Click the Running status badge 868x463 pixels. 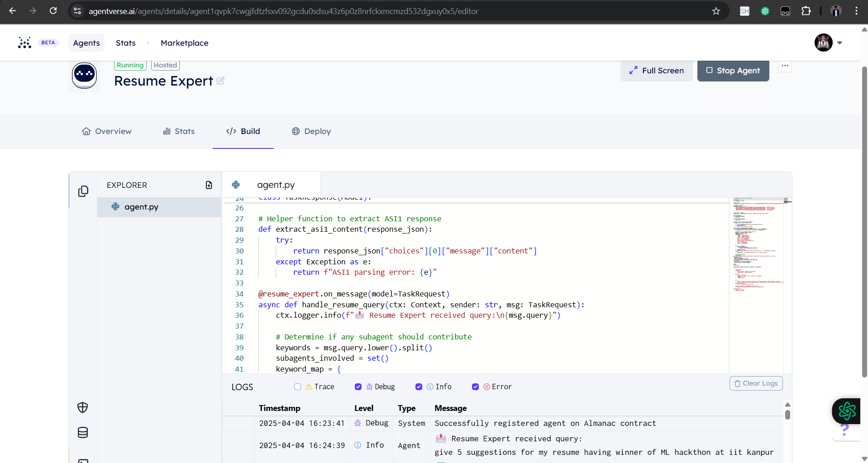[x=130, y=65]
